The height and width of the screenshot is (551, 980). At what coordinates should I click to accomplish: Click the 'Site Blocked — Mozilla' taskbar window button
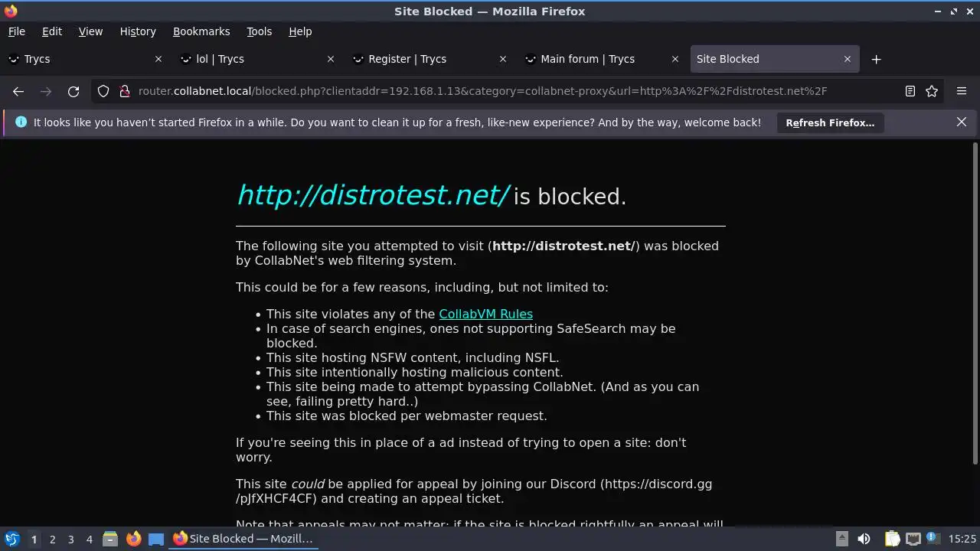coord(243,539)
